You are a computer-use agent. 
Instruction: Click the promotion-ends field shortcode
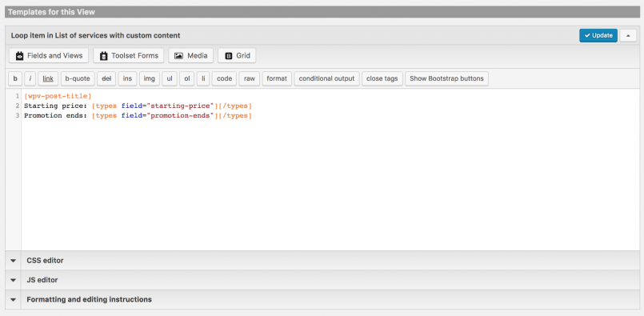(172, 116)
